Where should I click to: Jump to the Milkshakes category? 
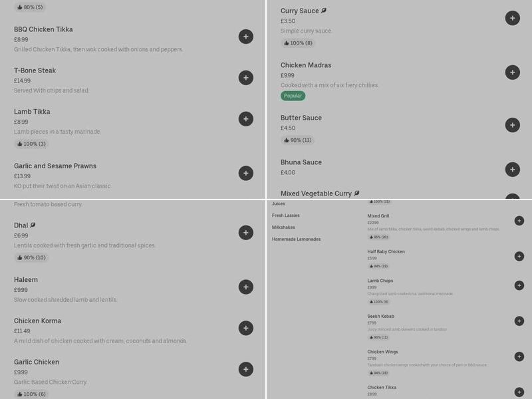pos(283,227)
